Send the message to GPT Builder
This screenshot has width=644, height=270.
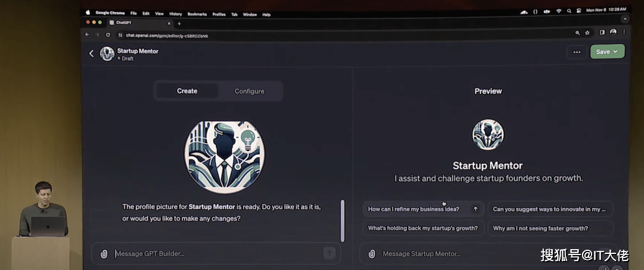point(329,253)
